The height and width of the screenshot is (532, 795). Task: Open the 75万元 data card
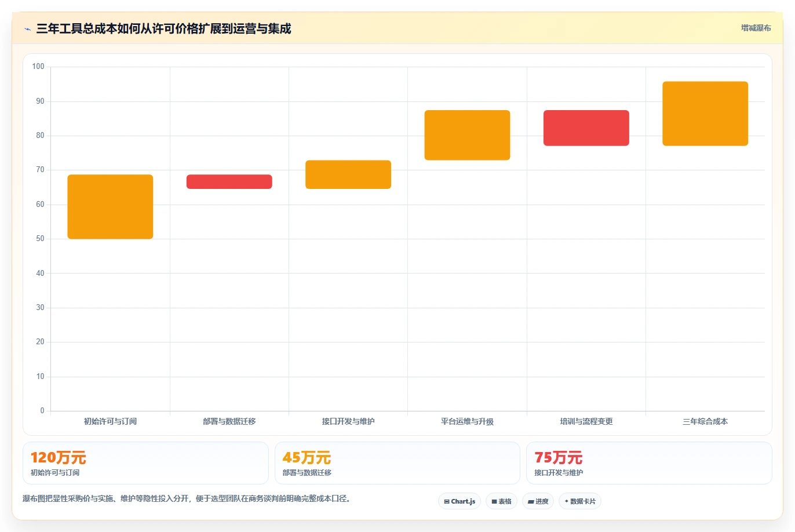[649, 463]
